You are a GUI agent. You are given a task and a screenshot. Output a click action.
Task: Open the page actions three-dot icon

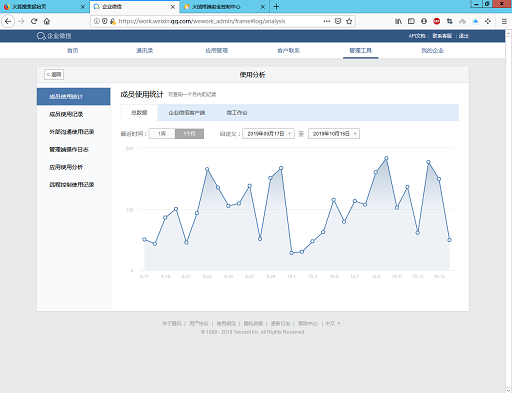pos(327,21)
